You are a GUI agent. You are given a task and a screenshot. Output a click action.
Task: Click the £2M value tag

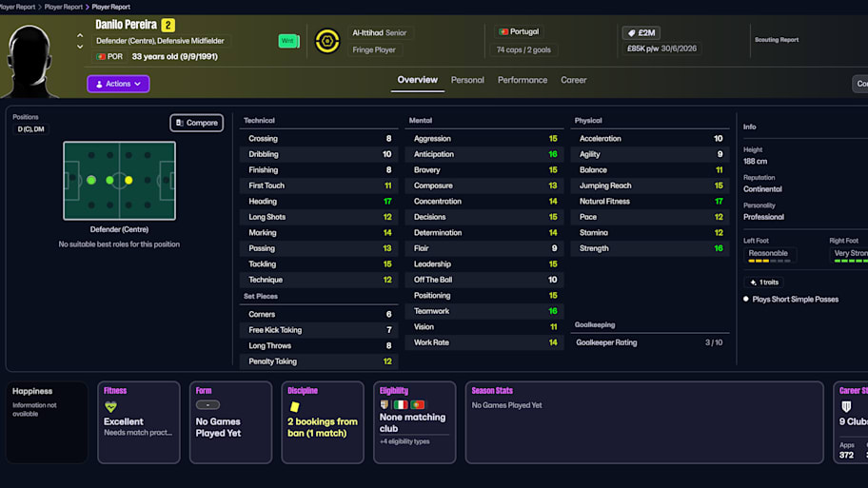coord(641,32)
